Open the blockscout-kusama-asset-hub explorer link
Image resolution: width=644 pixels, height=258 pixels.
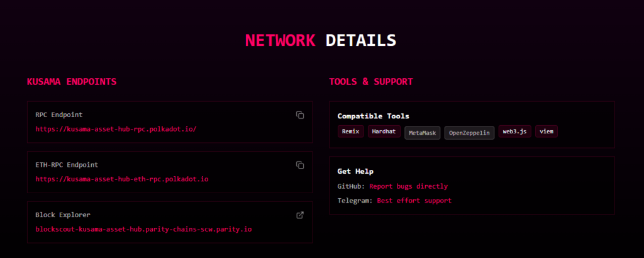pyautogui.click(x=143, y=229)
